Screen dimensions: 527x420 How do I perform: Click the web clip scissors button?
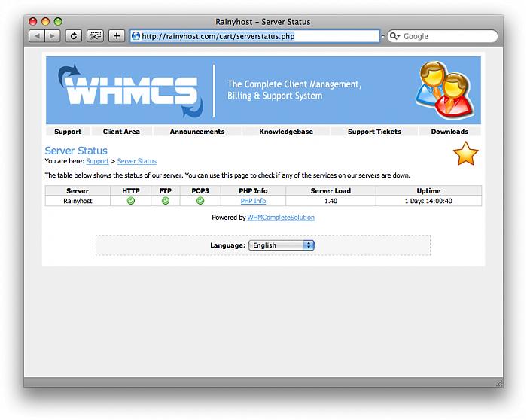click(x=95, y=36)
